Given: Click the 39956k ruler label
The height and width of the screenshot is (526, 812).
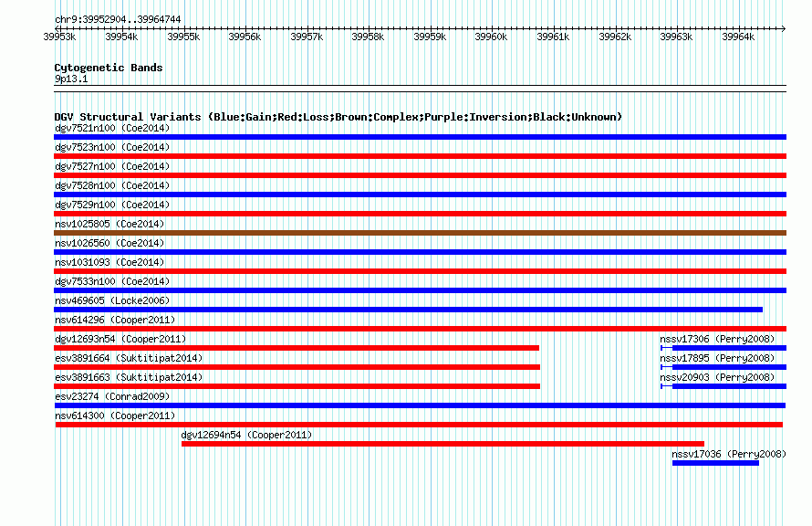Looking at the screenshot, I should click(x=245, y=37).
